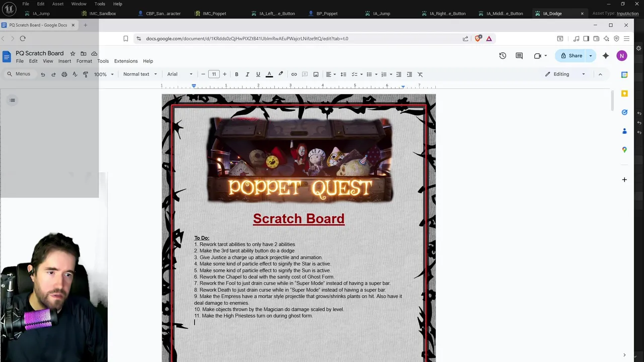The height and width of the screenshot is (362, 644).
Task: Open the Share options dropdown arrow
Action: click(x=591, y=56)
